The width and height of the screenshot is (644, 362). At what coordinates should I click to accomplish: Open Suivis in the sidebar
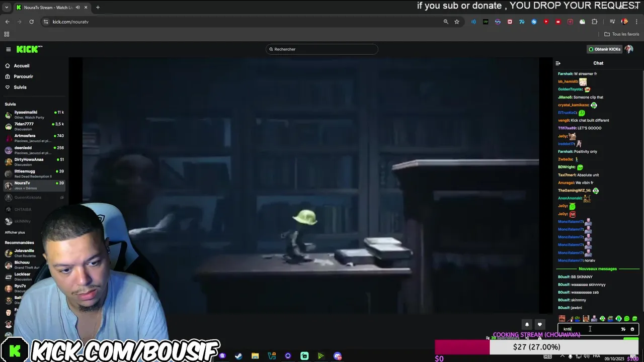coord(20,87)
